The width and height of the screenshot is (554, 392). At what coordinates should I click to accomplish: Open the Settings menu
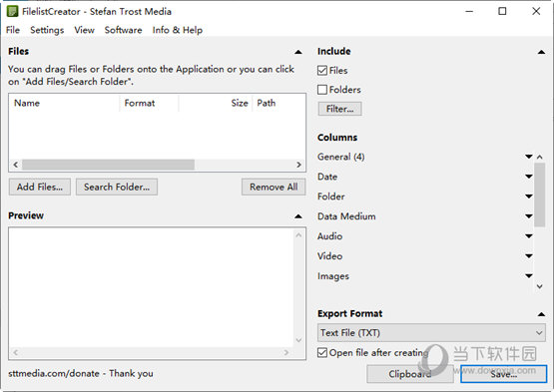coord(47,30)
